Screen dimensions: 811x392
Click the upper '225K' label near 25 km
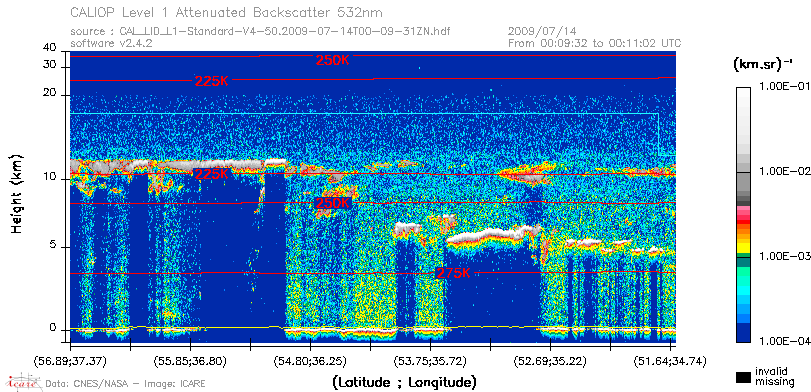212,81
